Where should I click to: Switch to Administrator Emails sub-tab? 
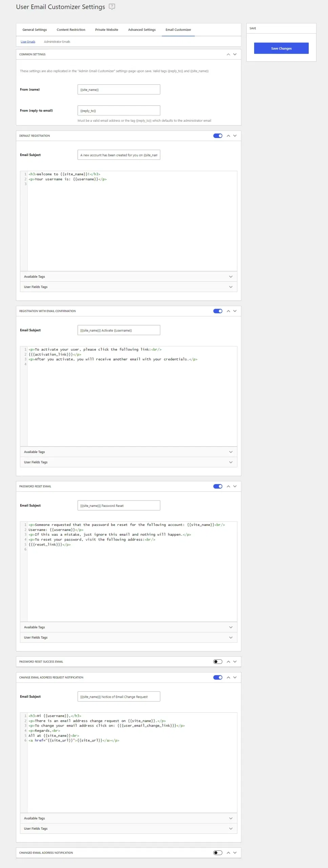tap(57, 42)
